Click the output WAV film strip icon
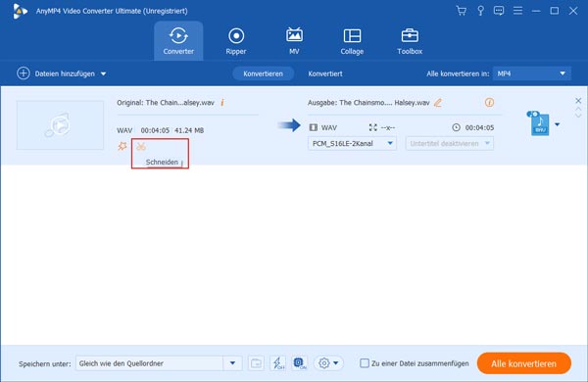588x382 pixels. point(314,127)
